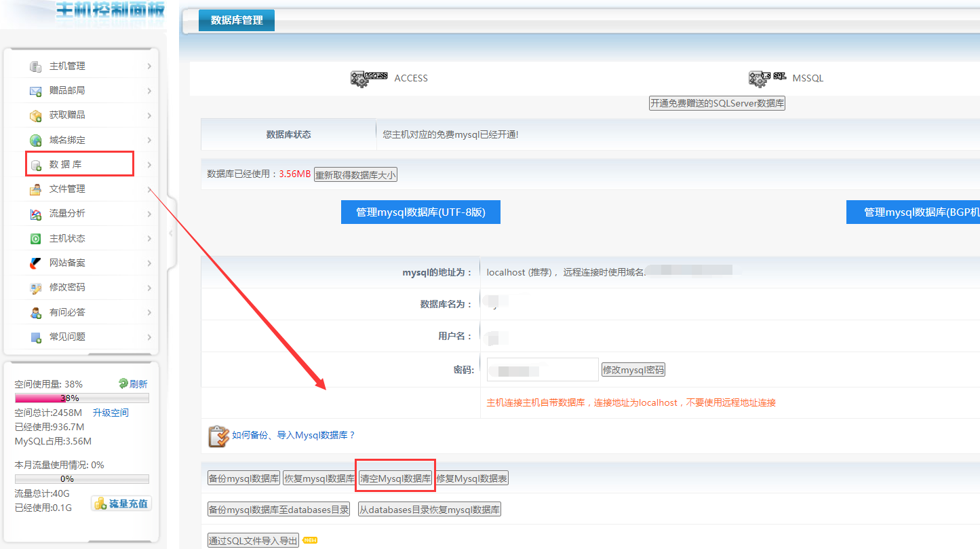Click 管理mysql数据库(UTF-8版) button
The height and width of the screenshot is (549, 980).
(x=420, y=212)
